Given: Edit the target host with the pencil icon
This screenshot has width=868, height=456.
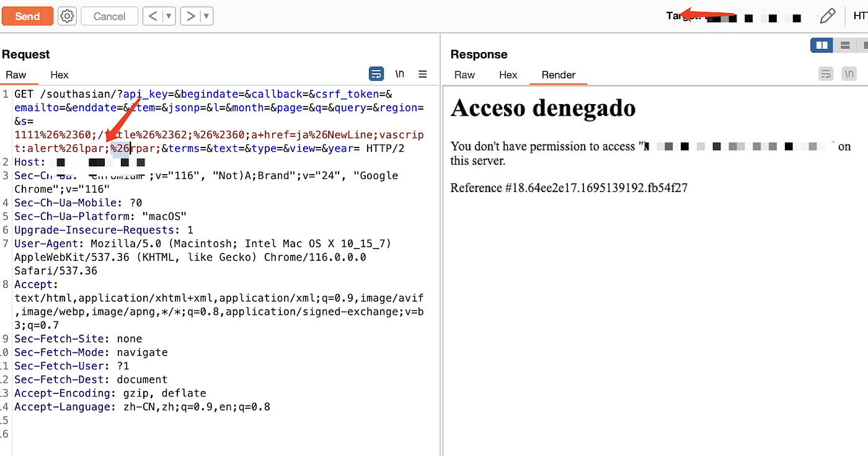Looking at the screenshot, I should pyautogui.click(x=828, y=16).
